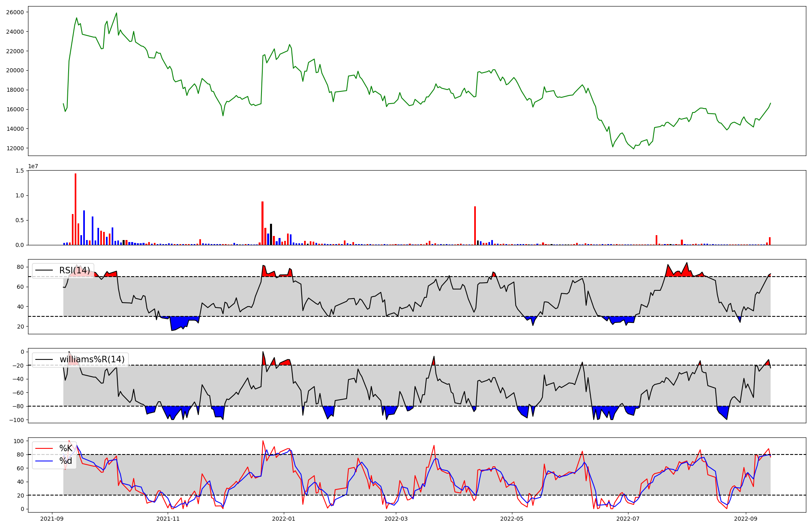Click the tall red volume bar in 2022-04
The height and width of the screenshot is (528, 812).
coord(475,225)
